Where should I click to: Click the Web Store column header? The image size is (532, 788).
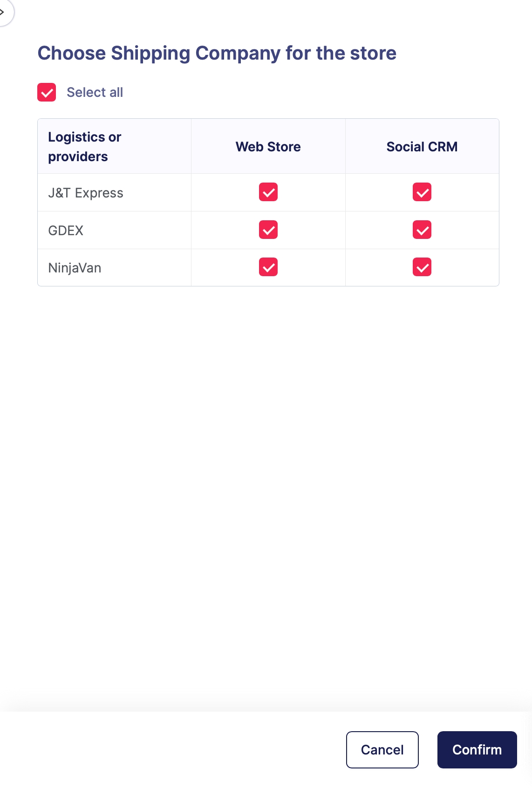tap(268, 147)
